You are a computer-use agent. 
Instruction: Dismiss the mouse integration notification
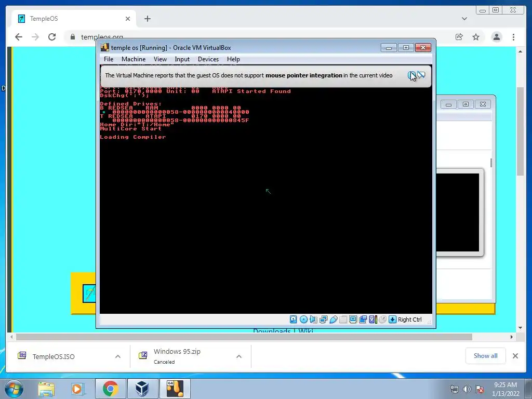411,75
